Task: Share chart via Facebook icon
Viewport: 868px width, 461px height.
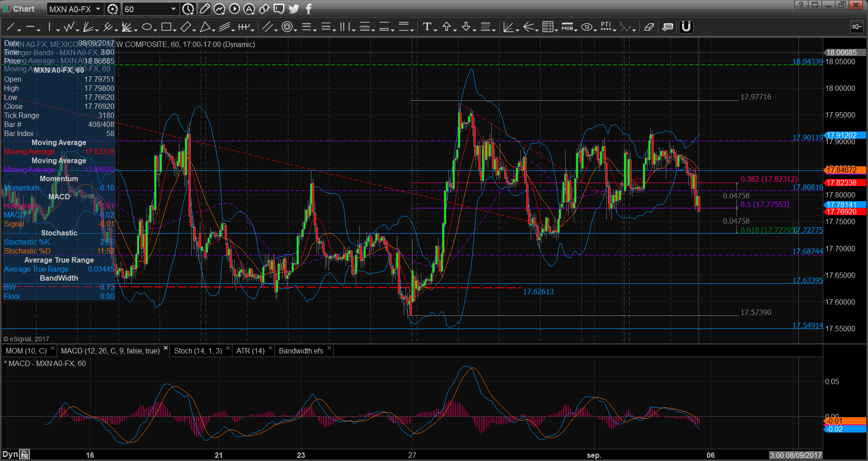Action: tap(309, 9)
